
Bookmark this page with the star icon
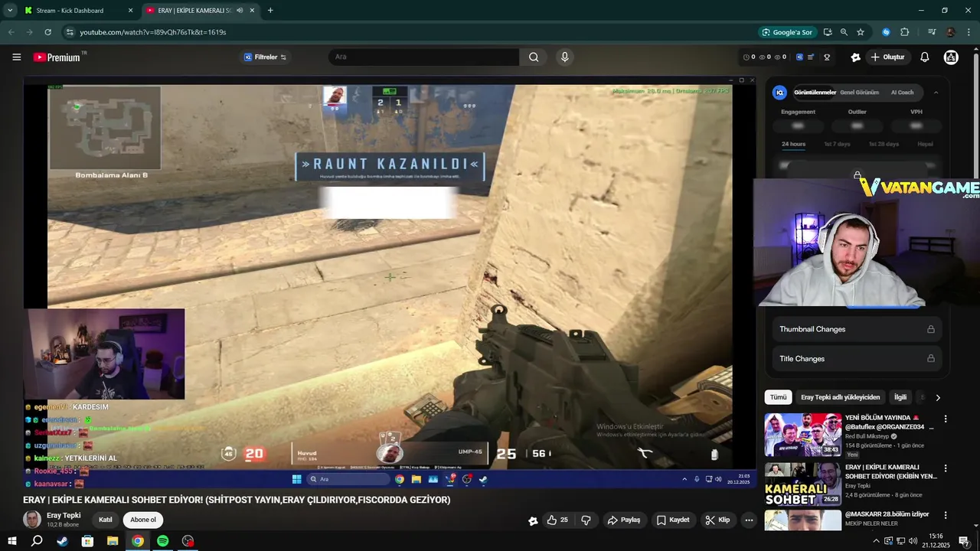click(x=861, y=32)
